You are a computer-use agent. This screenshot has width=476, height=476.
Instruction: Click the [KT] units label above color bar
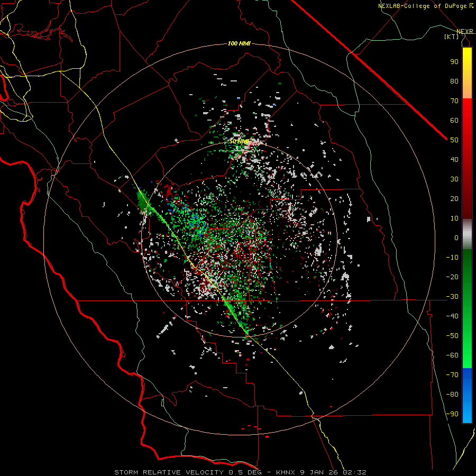coord(452,36)
